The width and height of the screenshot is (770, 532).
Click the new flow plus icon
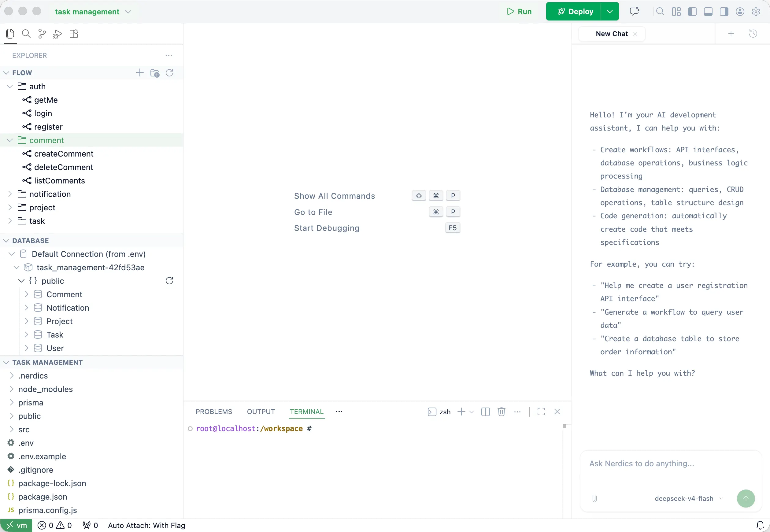pyautogui.click(x=140, y=73)
